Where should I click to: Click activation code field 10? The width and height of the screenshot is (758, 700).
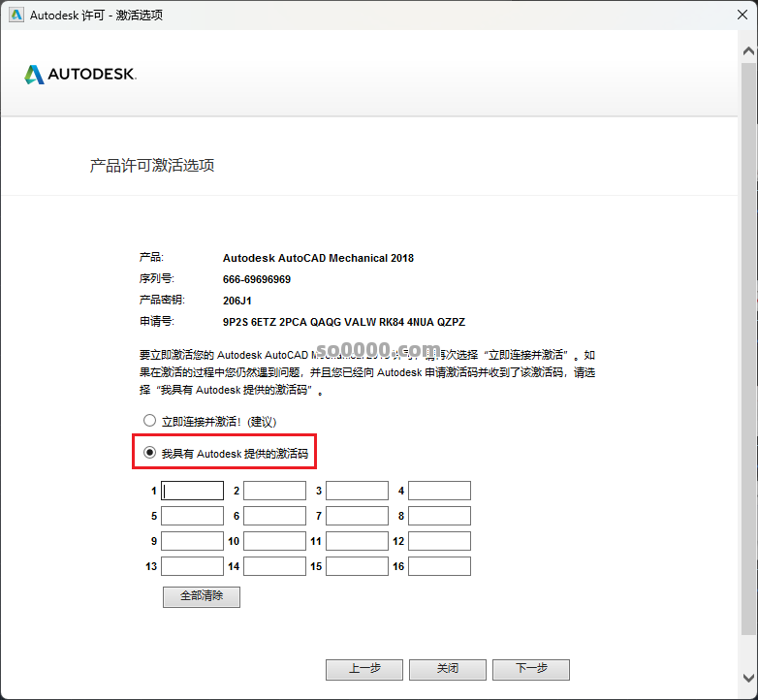[274, 541]
